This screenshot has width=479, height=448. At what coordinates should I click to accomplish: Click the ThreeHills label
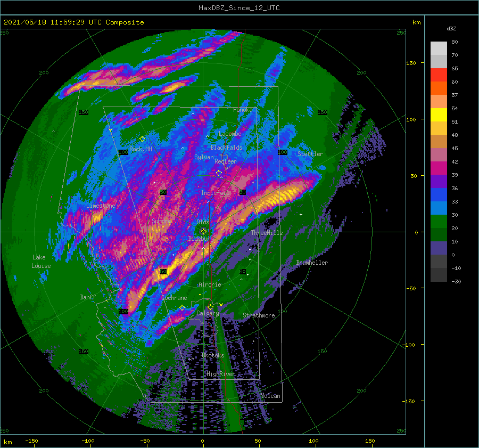[267, 233]
